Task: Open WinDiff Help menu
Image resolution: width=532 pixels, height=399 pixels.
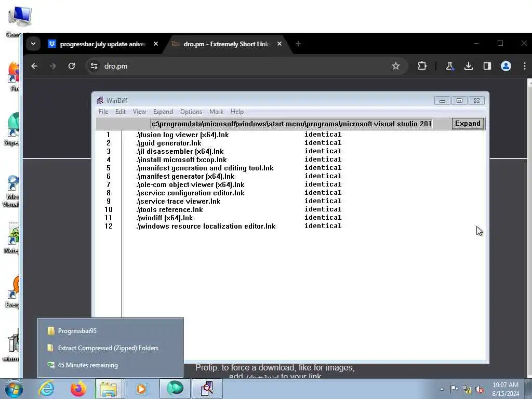Action: pyautogui.click(x=237, y=112)
